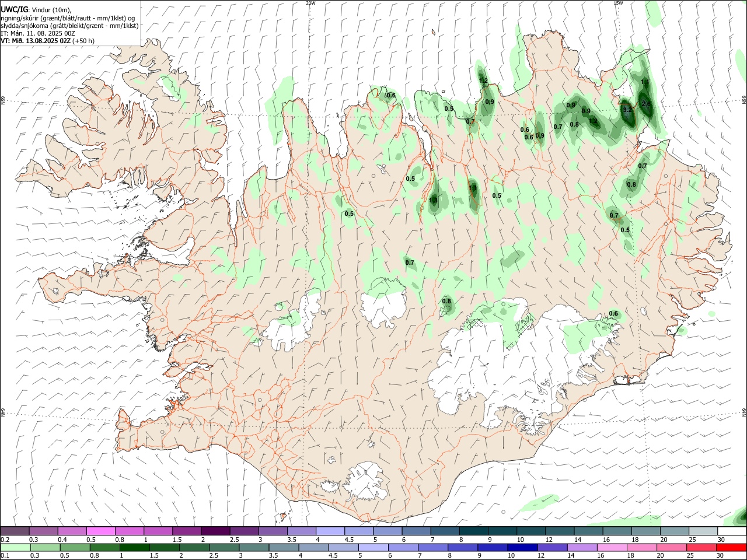
Task: Click the white swatch labeled 30 in upper legend row
Action: click(732, 531)
